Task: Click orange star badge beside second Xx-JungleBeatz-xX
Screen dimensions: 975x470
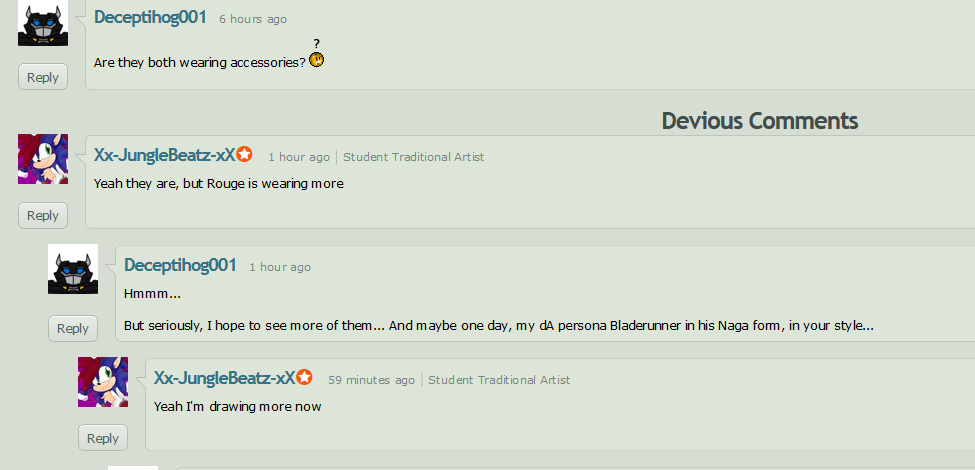Action: click(x=305, y=377)
